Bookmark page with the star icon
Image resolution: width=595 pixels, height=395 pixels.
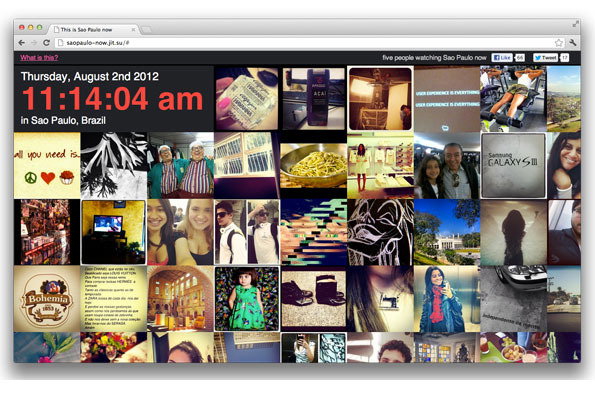[x=559, y=43]
